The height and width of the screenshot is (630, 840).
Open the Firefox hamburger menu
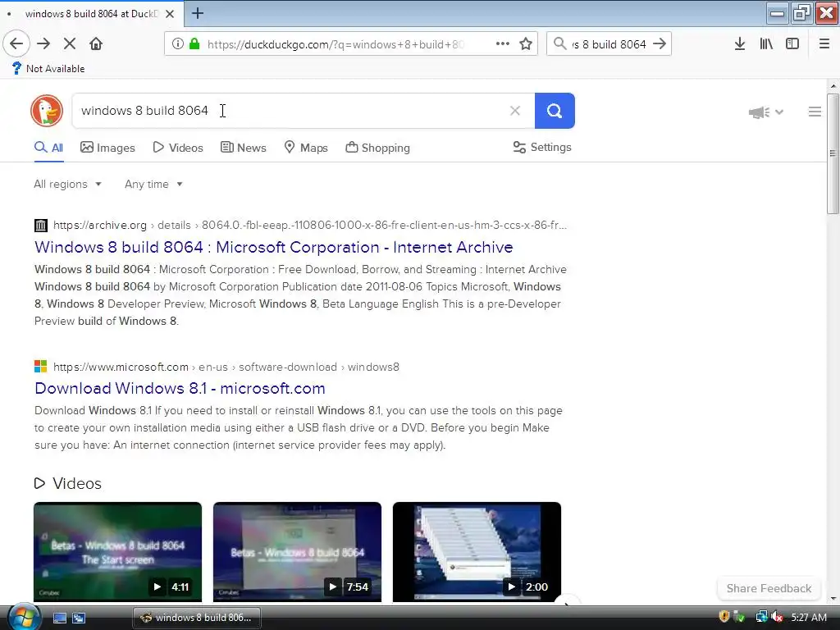click(824, 44)
